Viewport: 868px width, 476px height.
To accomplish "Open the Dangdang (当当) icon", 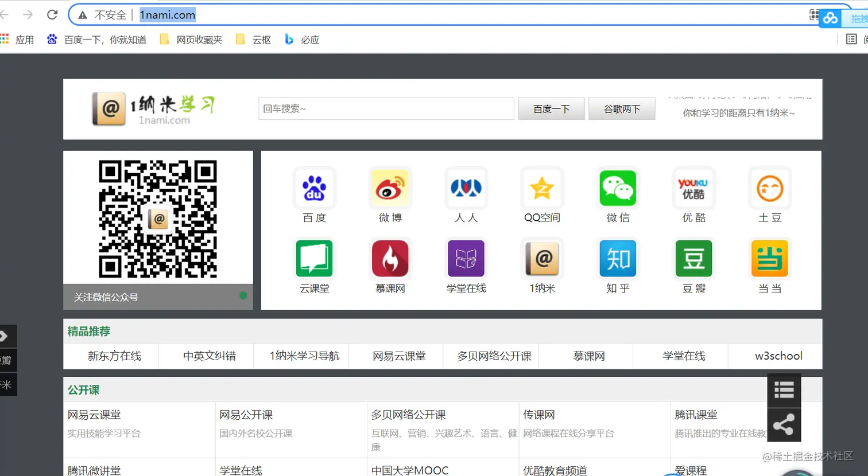I will [x=770, y=259].
